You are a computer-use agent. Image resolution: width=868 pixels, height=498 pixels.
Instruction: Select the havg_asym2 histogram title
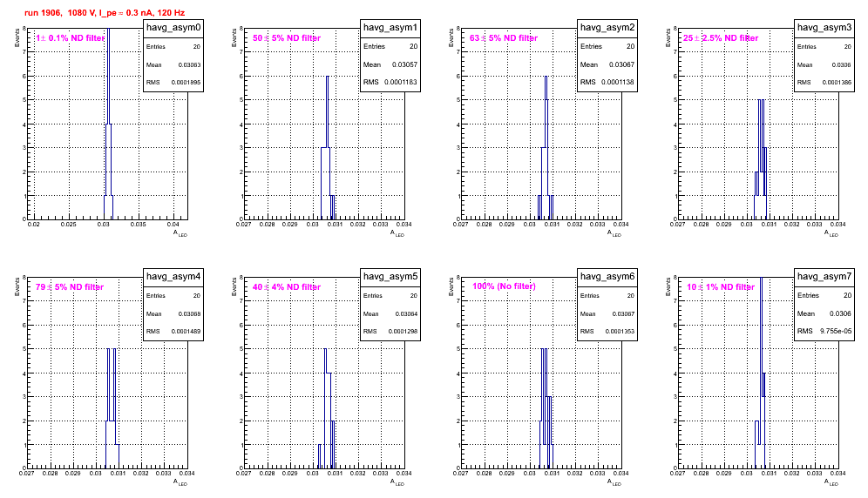pos(607,28)
